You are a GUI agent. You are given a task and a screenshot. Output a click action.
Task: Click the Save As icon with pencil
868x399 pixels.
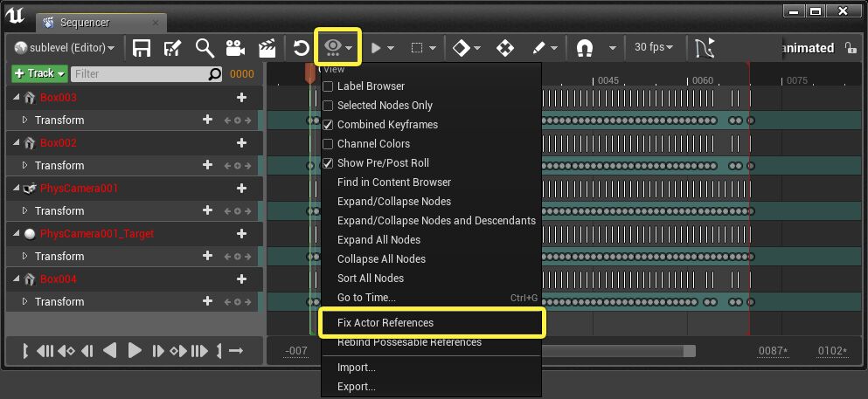point(173,48)
